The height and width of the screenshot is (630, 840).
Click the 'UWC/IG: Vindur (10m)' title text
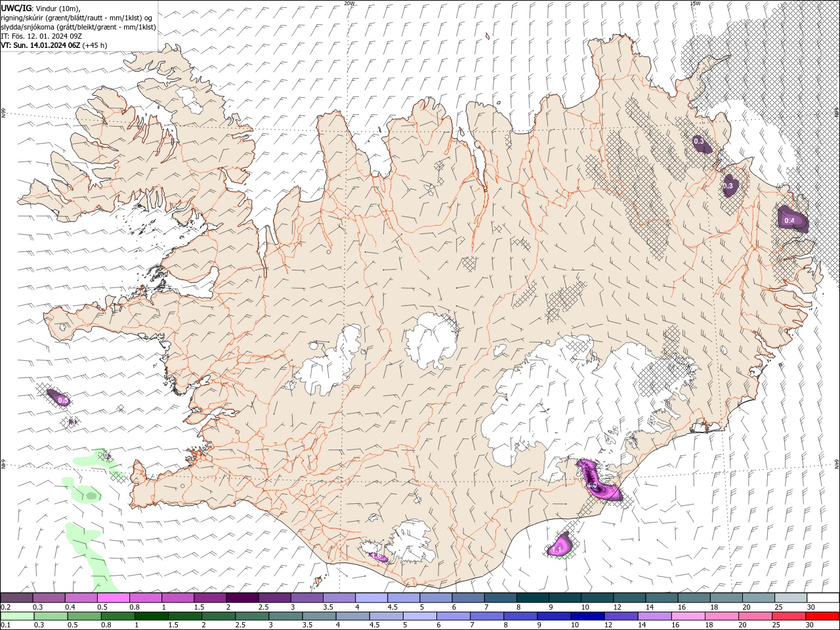tap(41, 7)
